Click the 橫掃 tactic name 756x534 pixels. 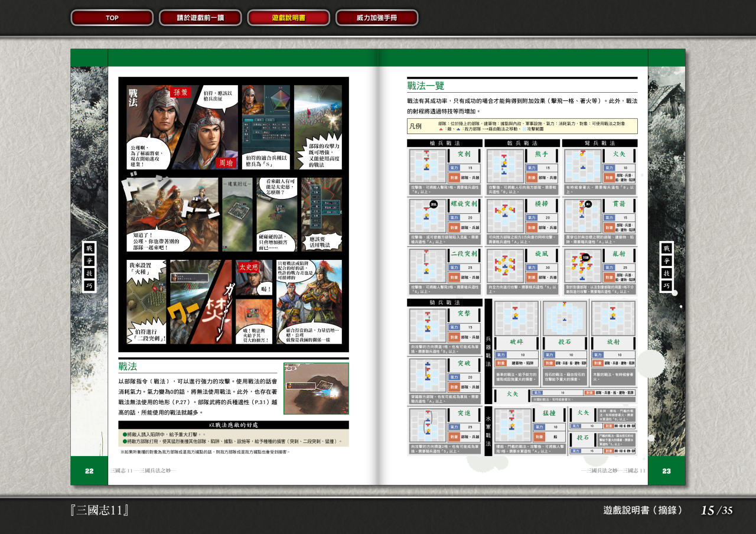click(542, 204)
